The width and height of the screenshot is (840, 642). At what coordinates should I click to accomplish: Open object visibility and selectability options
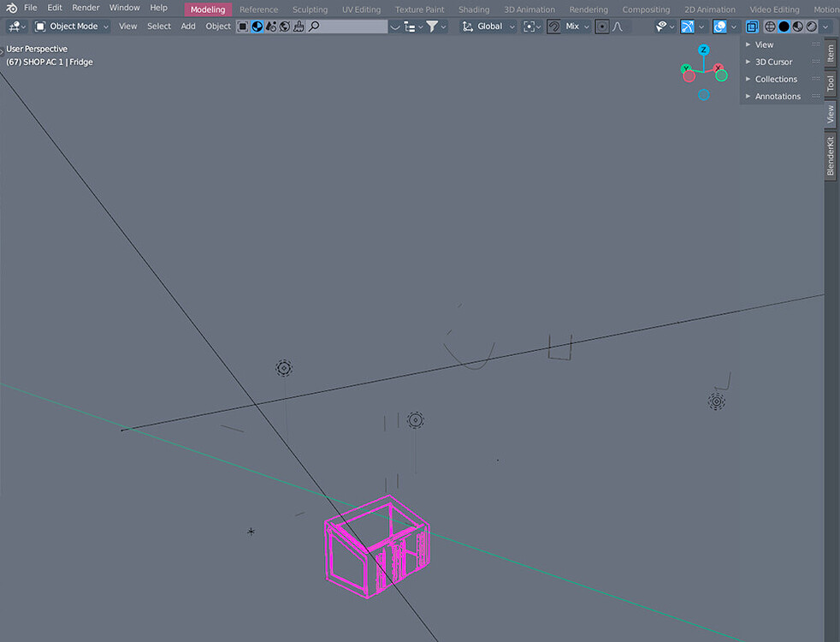click(x=665, y=27)
